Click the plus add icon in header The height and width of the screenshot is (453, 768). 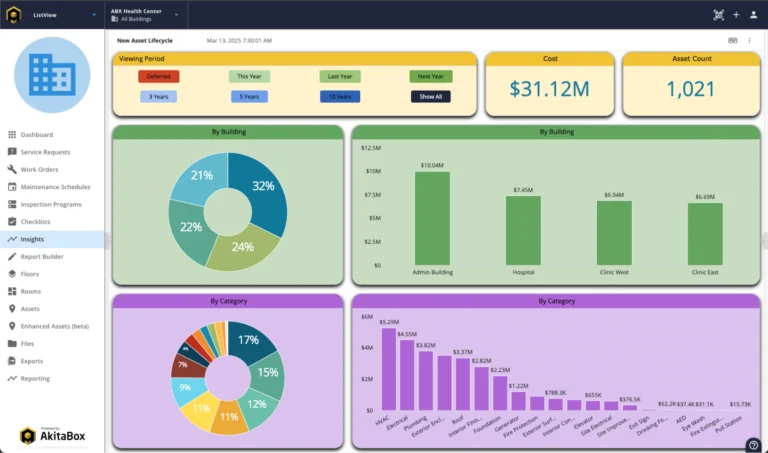pos(736,15)
